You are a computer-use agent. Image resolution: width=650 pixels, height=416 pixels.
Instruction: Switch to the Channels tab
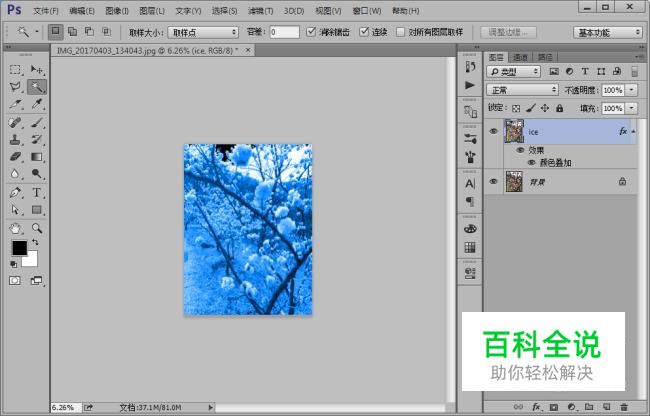click(x=520, y=57)
